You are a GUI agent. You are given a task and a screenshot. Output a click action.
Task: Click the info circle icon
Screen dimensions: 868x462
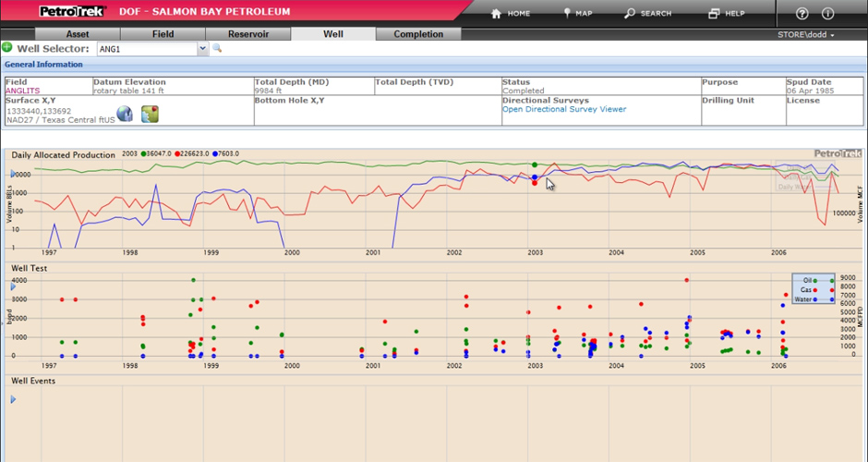pos(827,14)
